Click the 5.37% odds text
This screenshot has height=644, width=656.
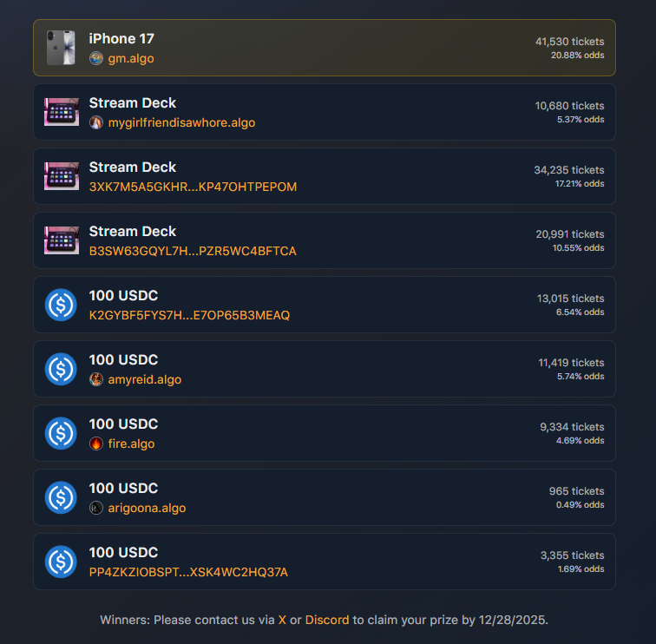581,120
